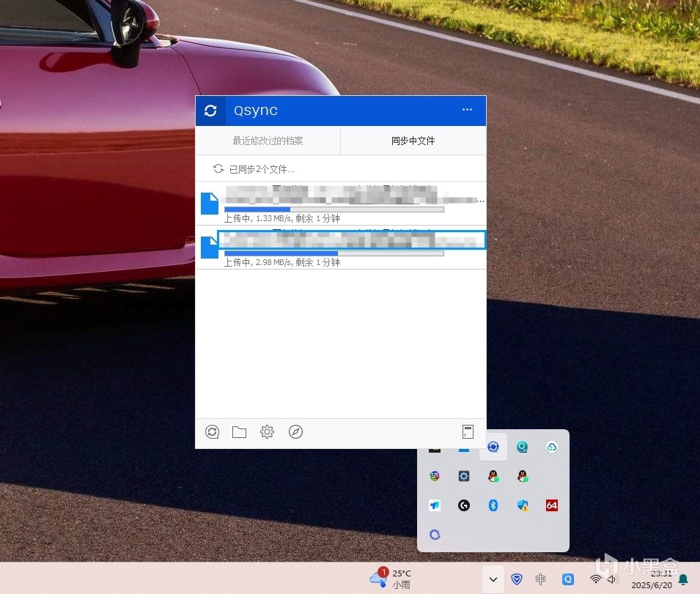
Task: Click the Qsync logo in the header
Action: (x=210, y=111)
